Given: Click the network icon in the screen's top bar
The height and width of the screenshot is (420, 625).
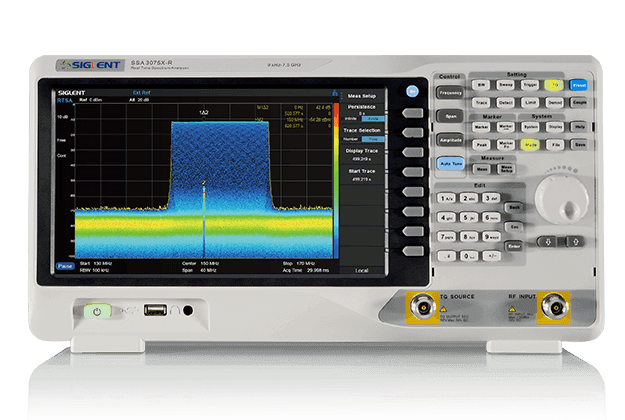Looking at the screenshot, I should pyautogui.click(x=335, y=93).
